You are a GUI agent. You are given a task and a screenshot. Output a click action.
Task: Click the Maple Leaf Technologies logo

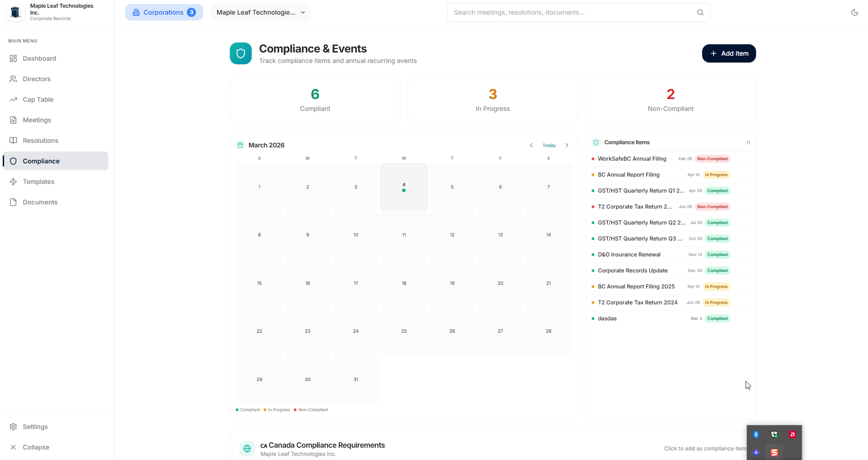16,12
